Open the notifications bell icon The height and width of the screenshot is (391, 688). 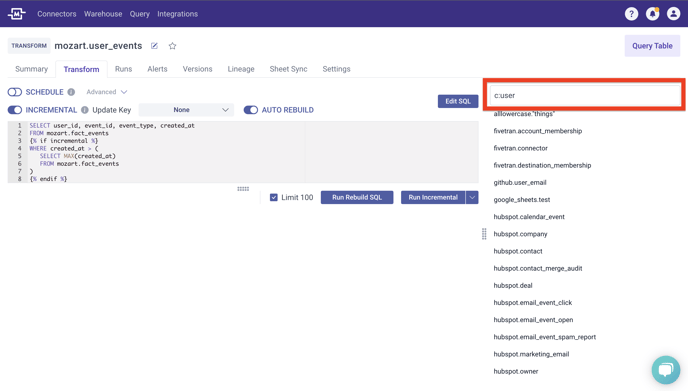click(652, 14)
